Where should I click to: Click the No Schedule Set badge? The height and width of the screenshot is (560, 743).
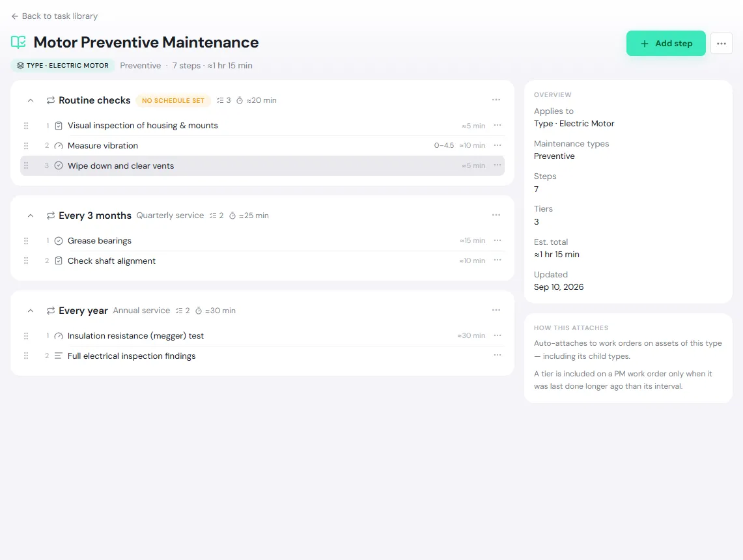pos(173,100)
